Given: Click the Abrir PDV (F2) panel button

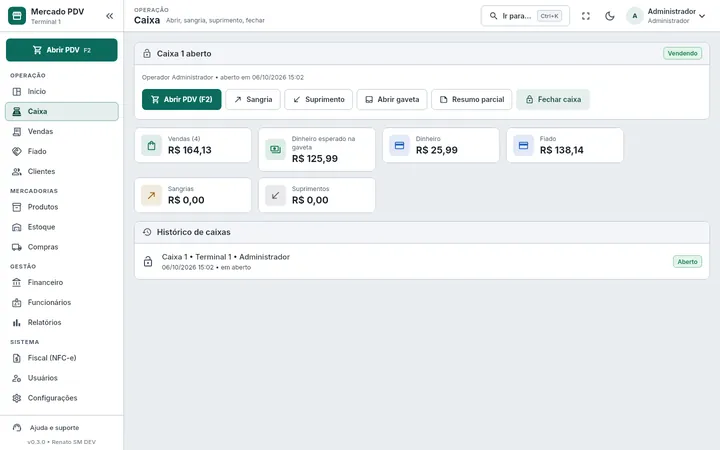Looking at the screenshot, I should tap(181, 100).
